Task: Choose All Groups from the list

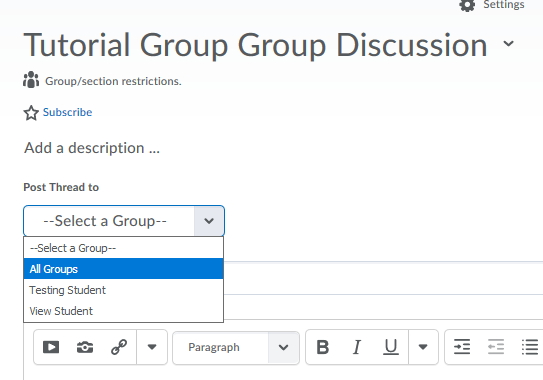Action: point(123,269)
